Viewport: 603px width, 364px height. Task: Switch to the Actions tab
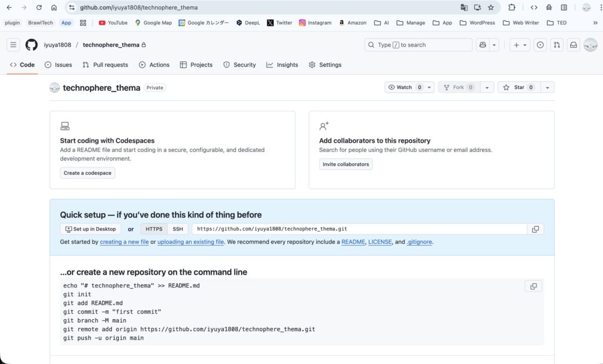click(154, 65)
